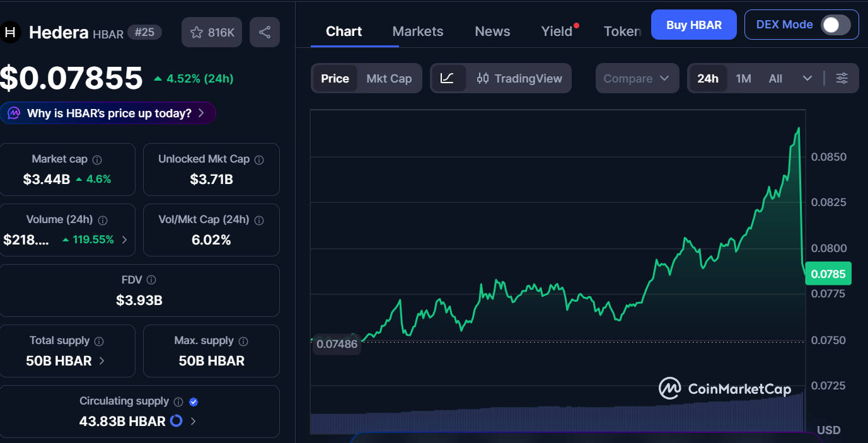The width and height of the screenshot is (868, 443).
Task: Click the verified badge beside Circulating supply
Action: [194, 401]
